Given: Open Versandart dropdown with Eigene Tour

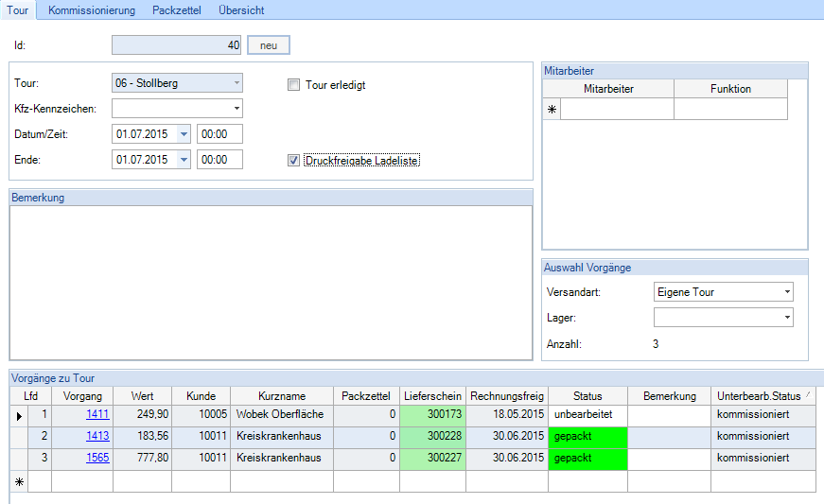Looking at the screenshot, I should coord(787,292).
